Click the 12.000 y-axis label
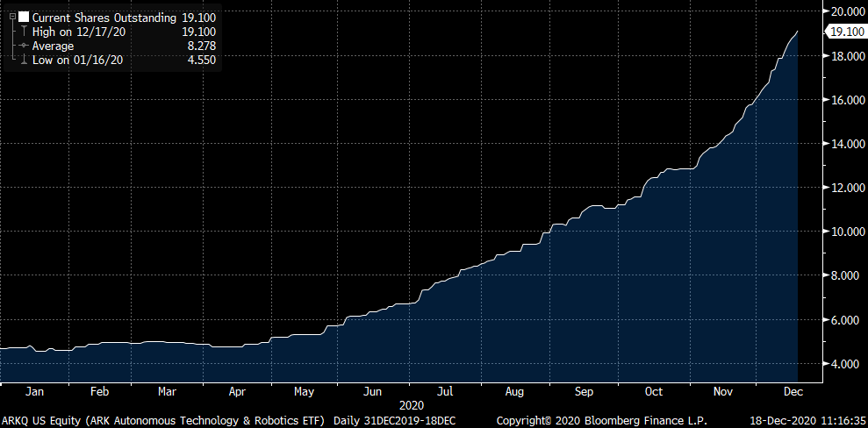Screen dimensions: 868x428 (848, 188)
